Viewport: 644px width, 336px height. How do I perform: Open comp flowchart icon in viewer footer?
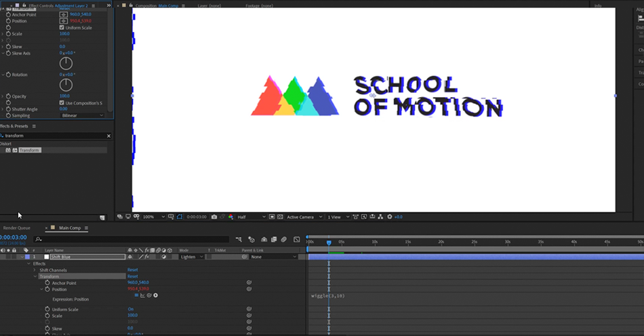coord(381,217)
